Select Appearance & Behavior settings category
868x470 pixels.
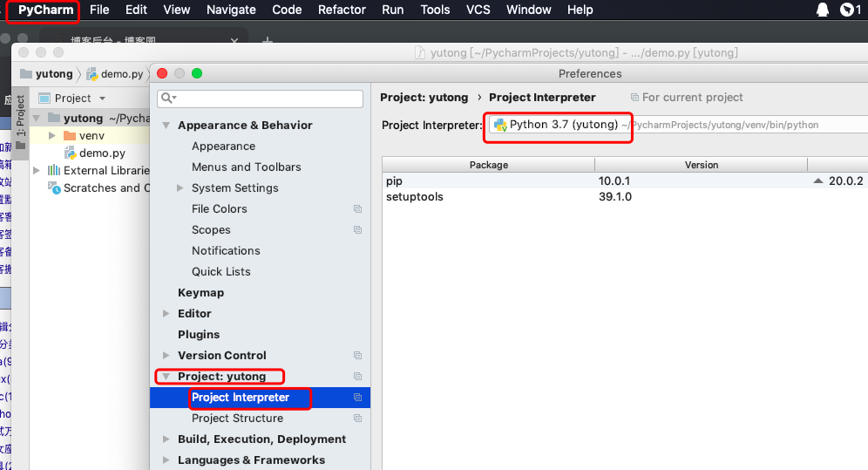click(x=245, y=125)
